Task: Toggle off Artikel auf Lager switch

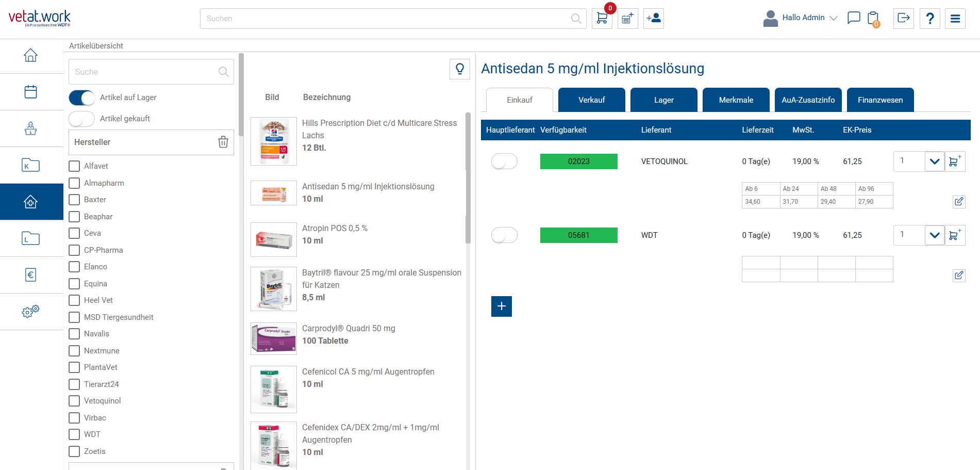Action: tap(82, 98)
